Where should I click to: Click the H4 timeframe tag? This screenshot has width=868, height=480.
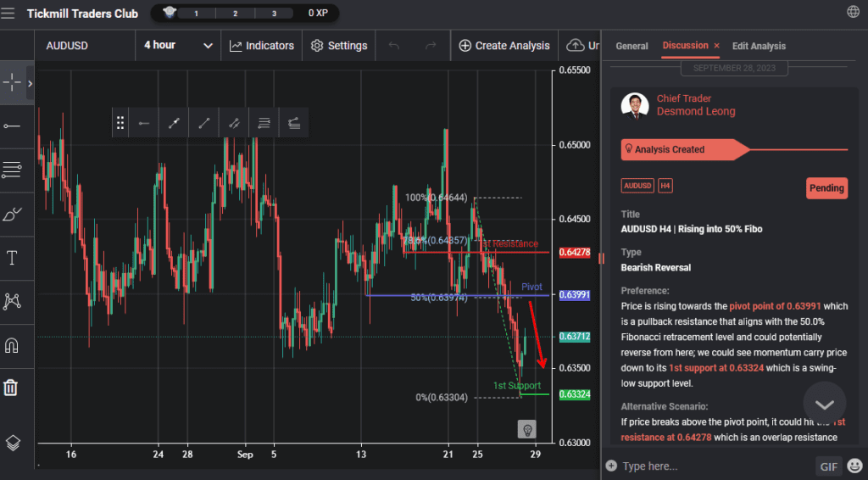[x=665, y=186]
